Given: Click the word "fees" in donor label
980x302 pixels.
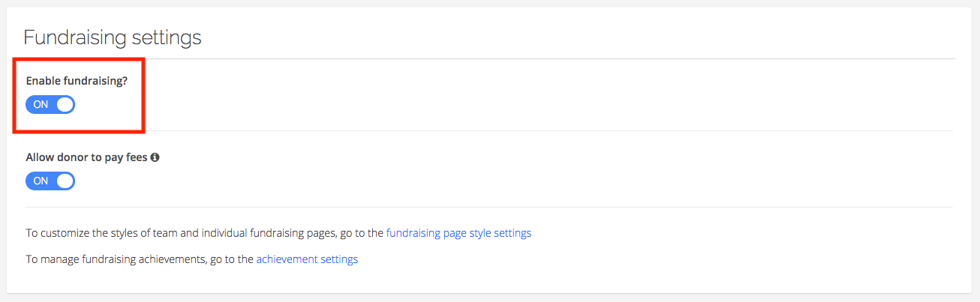Looking at the screenshot, I should (x=135, y=158).
